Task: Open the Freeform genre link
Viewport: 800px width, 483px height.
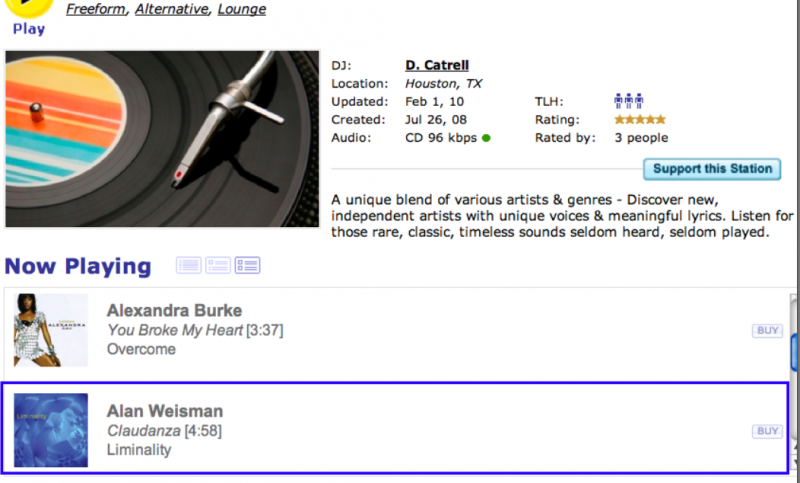Action: (x=96, y=10)
